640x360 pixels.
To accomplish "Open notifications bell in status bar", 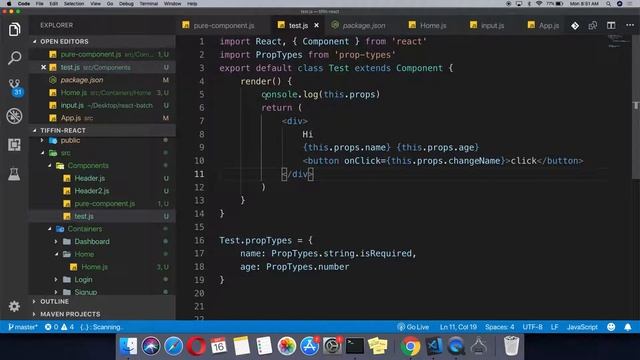I will (x=628, y=327).
